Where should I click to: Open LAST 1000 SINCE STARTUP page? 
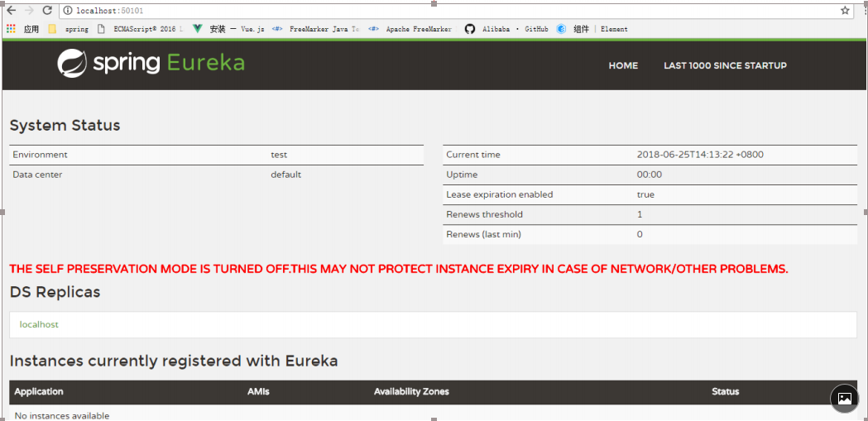coord(725,65)
